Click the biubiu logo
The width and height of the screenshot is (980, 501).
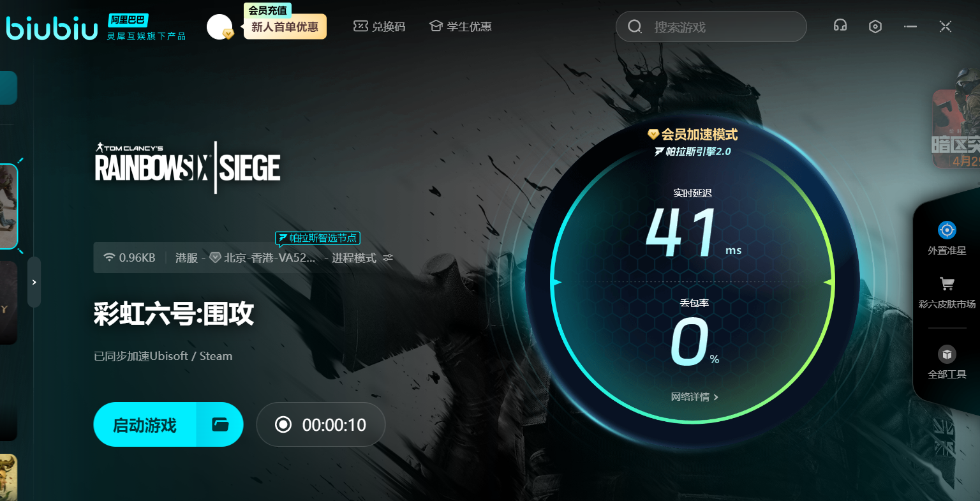coord(52,29)
